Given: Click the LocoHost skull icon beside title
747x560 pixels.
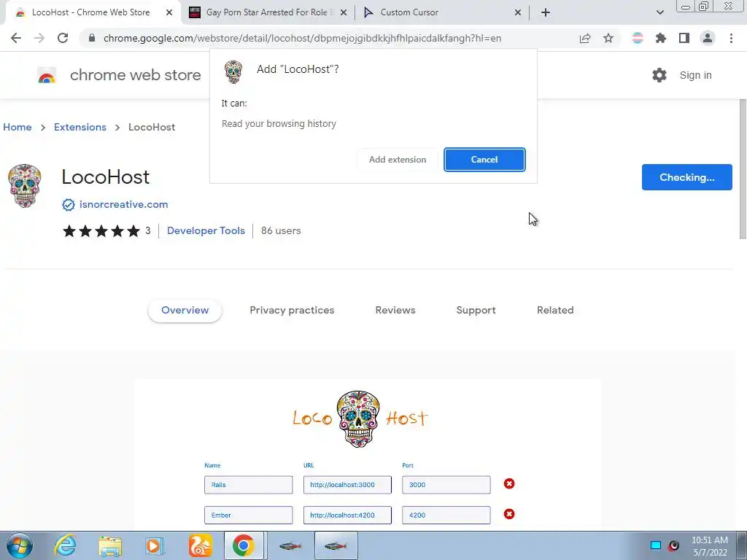Looking at the screenshot, I should (25, 186).
